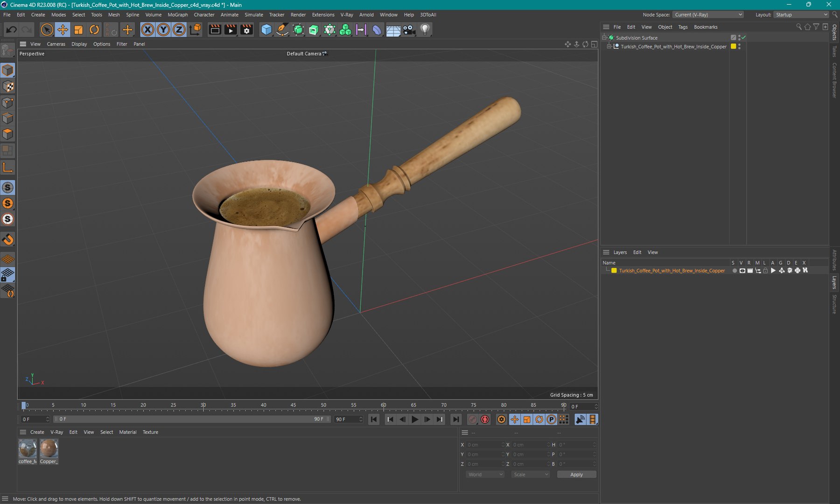Select the Rotate tool
Viewport: 840px width, 504px height.
pos(94,30)
